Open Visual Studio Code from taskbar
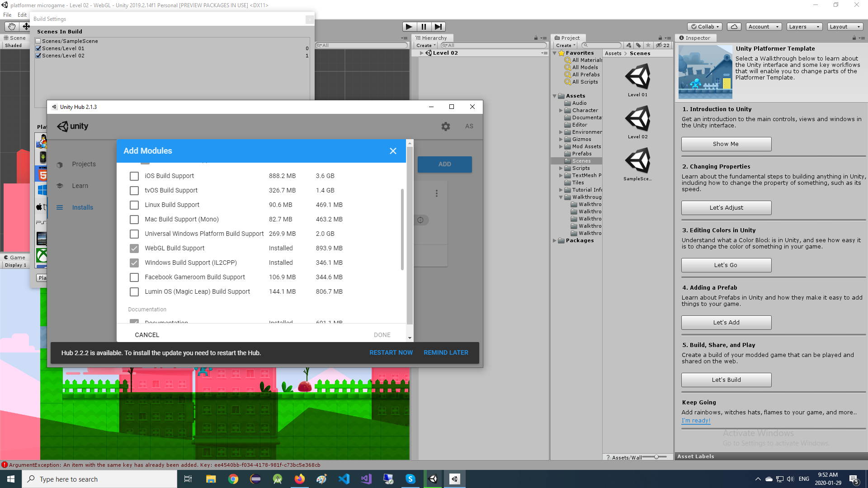Image resolution: width=868 pixels, height=488 pixels. point(344,479)
